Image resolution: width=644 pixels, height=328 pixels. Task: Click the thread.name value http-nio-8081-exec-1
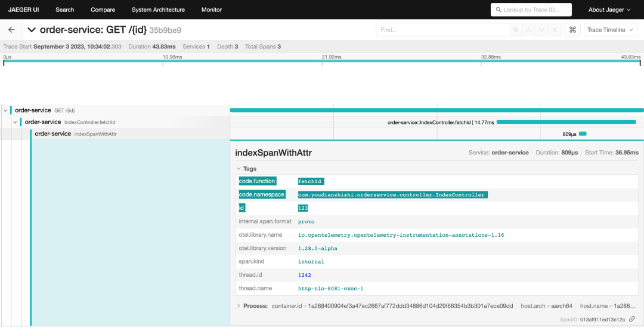(x=330, y=289)
